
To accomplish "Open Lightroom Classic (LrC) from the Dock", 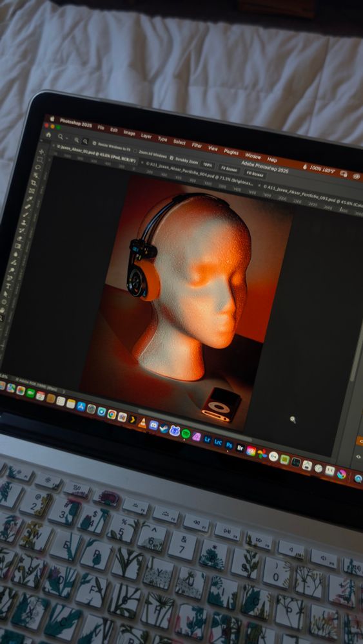I will click(219, 442).
